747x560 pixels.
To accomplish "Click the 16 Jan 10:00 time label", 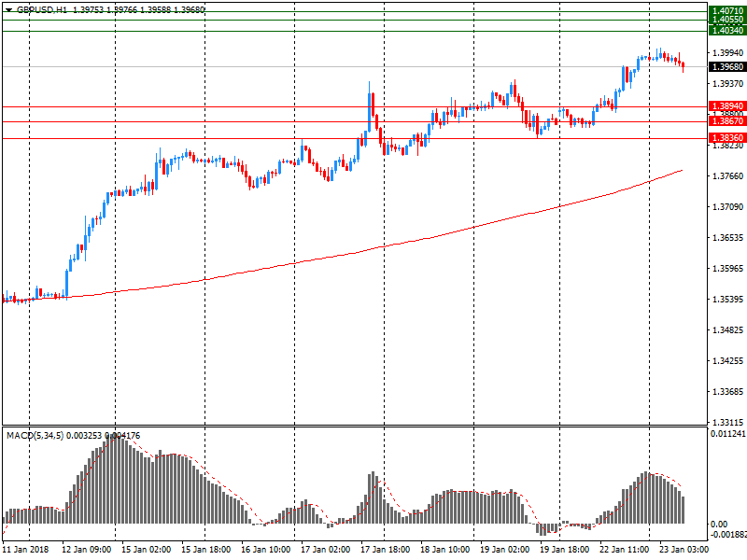I will tap(265, 549).
